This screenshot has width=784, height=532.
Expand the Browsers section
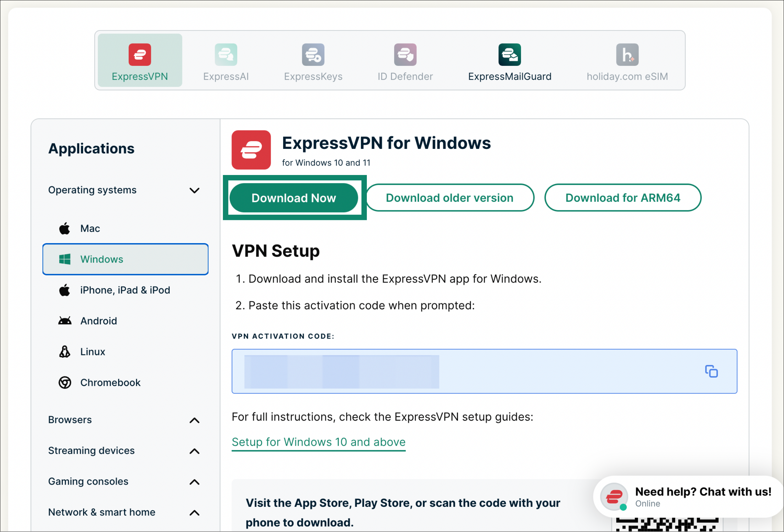click(x=194, y=420)
